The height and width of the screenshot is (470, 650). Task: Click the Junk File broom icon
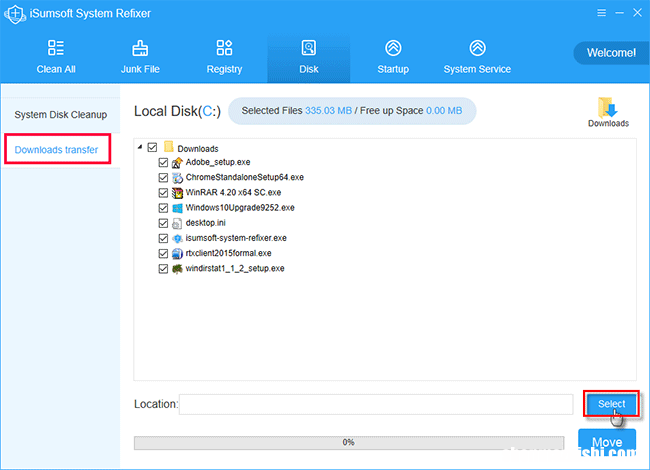[140, 48]
